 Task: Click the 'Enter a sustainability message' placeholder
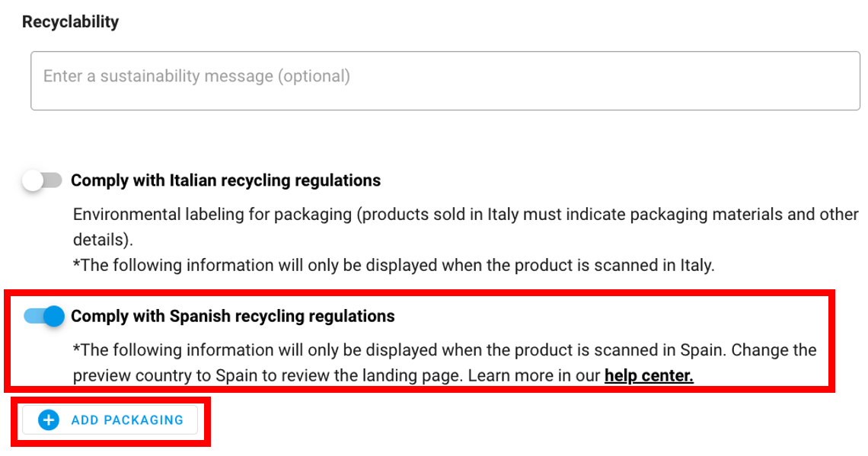tap(196, 76)
